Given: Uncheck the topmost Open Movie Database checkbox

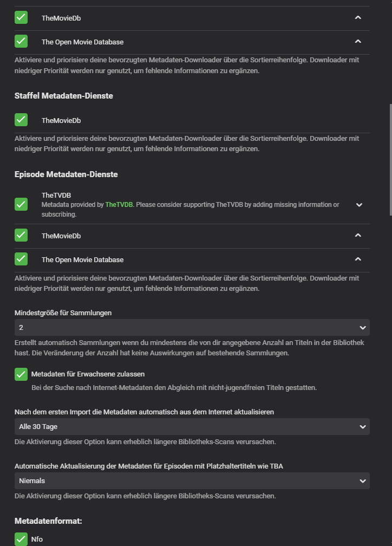Looking at the screenshot, I should pyautogui.click(x=21, y=41).
